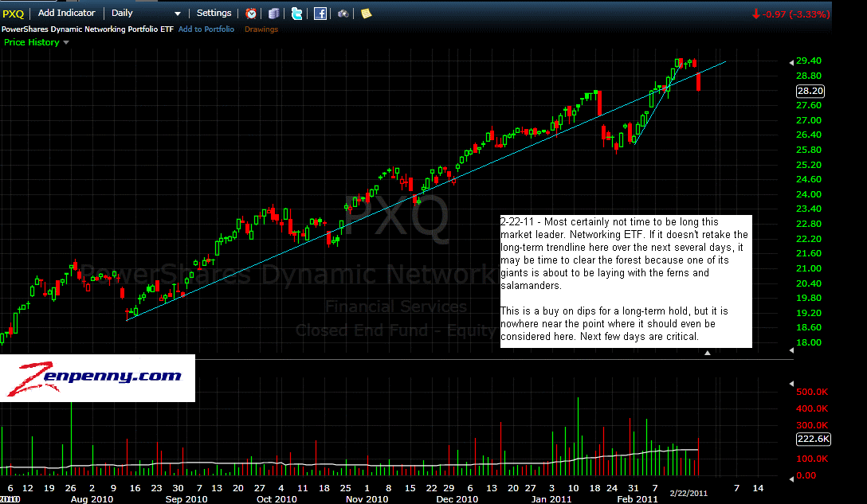The width and height of the screenshot is (867, 504).
Task: Click the 2-22-11 annotation text box
Action: coord(626,281)
